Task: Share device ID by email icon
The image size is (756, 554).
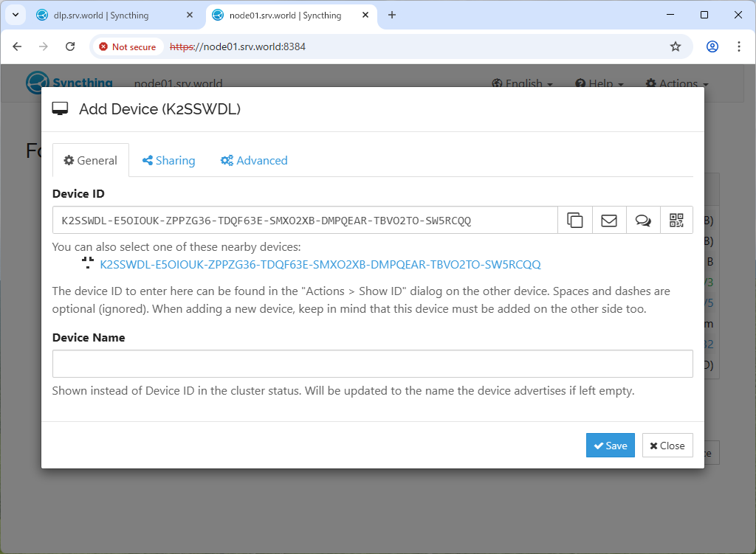Action: pyautogui.click(x=609, y=220)
